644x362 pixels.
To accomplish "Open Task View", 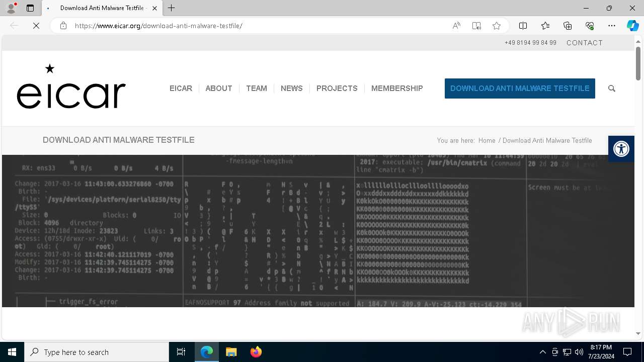I will (181, 352).
